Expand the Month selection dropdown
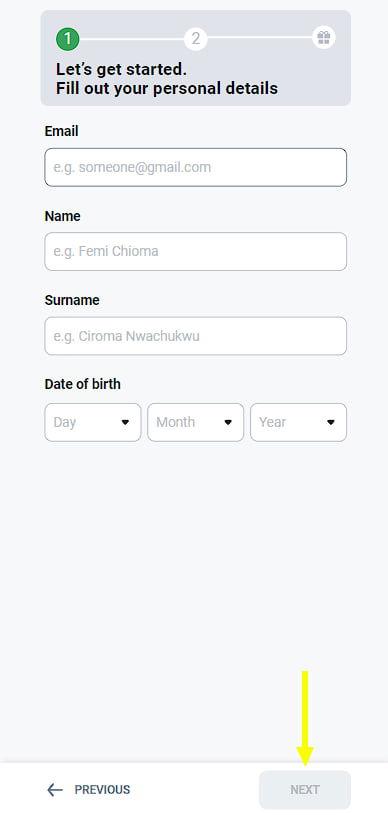Image resolution: width=388 pixels, height=815 pixels. click(196, 423)
